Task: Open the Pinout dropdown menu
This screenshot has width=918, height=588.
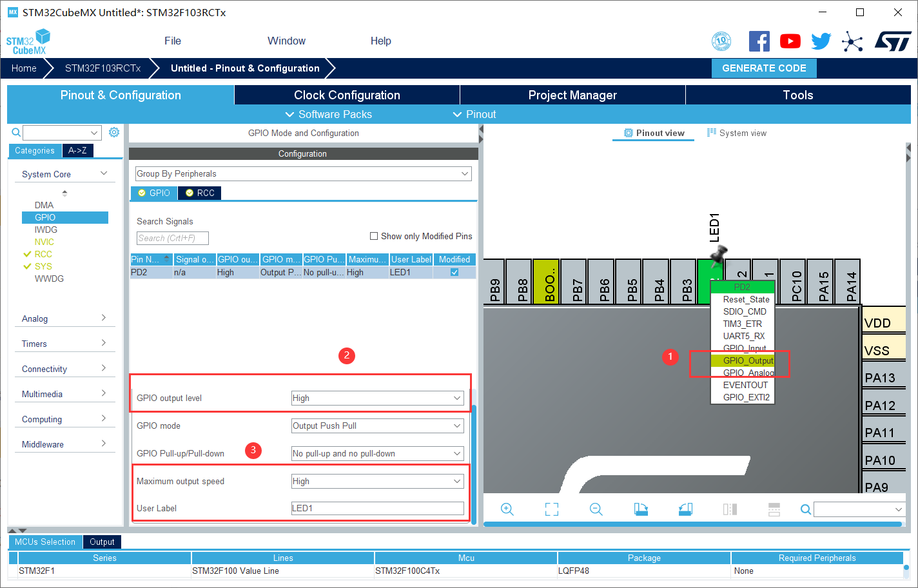Action: tap(474, 114)
